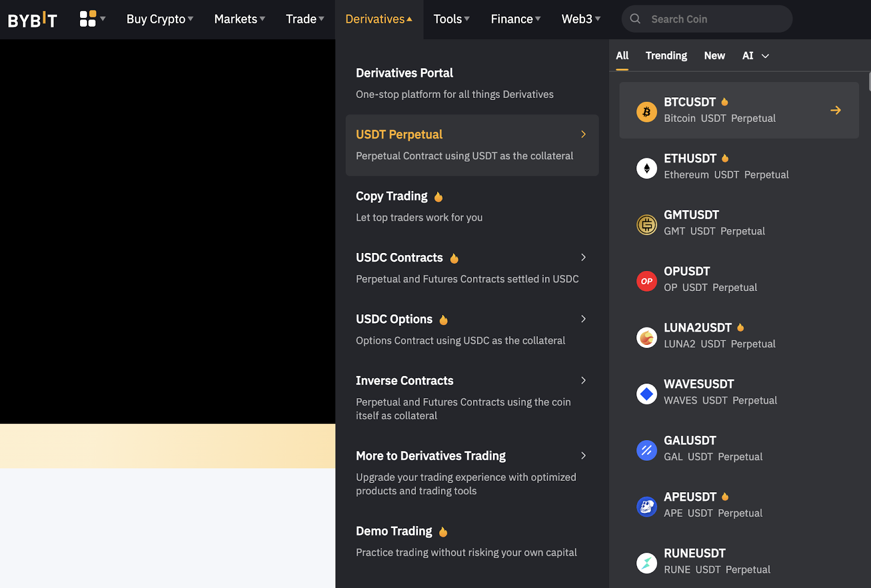Expand the USDC Contracts chevron
The width and height of the screenshot is (871, 588).
click(584, 257)
